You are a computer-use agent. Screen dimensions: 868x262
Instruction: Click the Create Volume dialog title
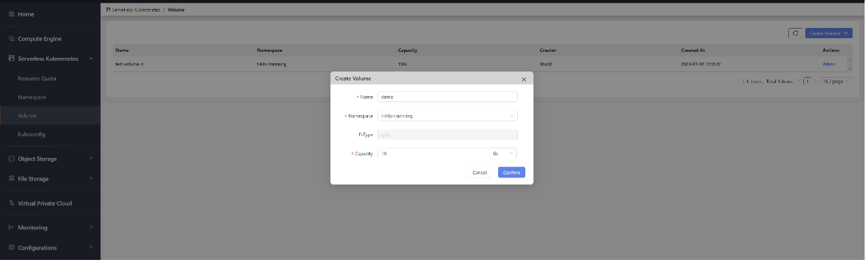coord(353,79)
